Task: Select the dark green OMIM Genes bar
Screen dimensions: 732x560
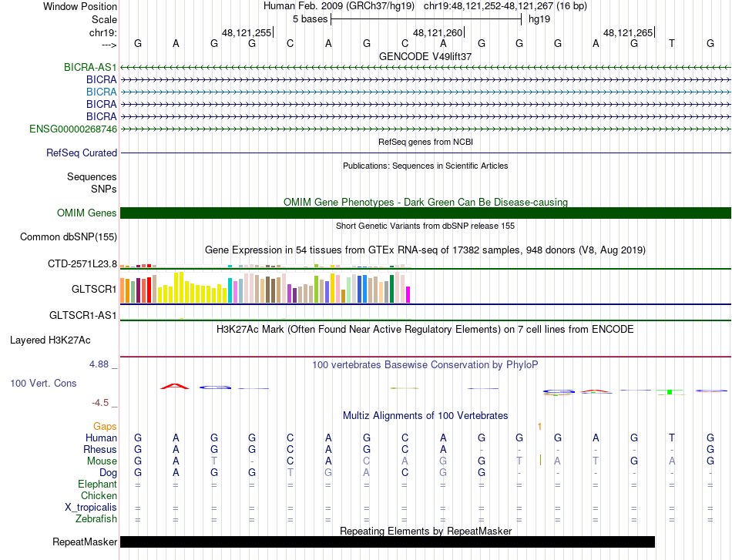Action: click(x=425, y=213)
